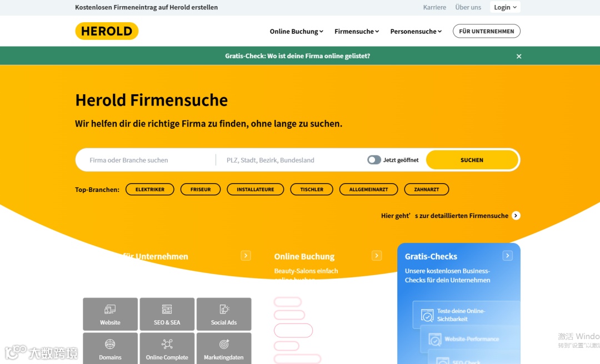Click the Herold logo
The width and height of the screenshot is (600, 364).
click(x=107, y=31)
